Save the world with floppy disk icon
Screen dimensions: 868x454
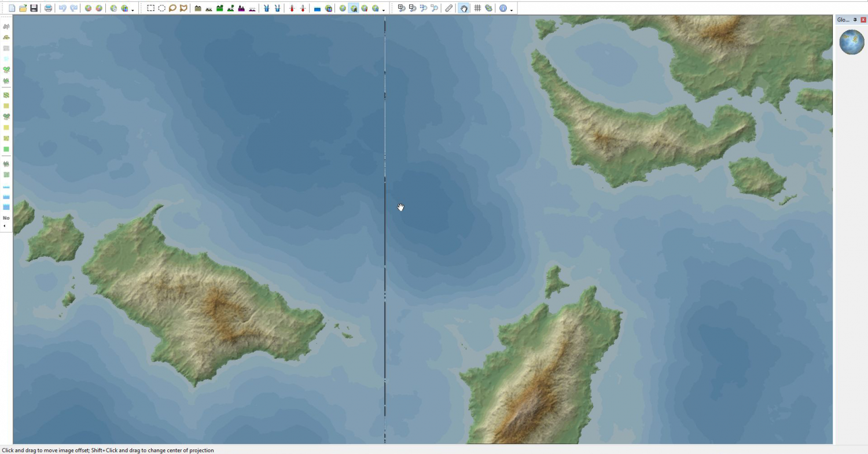tap(34, 8)
